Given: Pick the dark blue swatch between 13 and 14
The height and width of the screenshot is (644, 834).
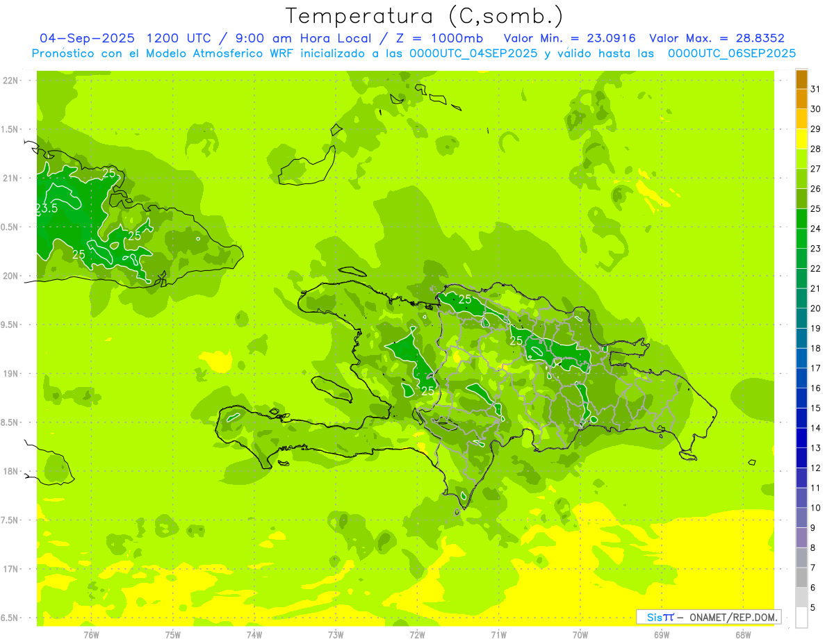Looking at the screenshot, I should pos(801,438).
